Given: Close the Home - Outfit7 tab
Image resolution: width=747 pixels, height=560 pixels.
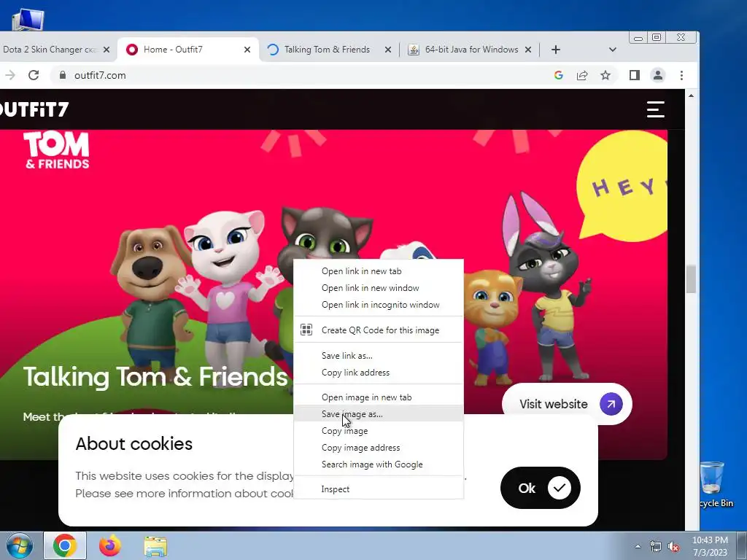Looking at the screenshot, I should pyautogui.click(x=247, y=50).
